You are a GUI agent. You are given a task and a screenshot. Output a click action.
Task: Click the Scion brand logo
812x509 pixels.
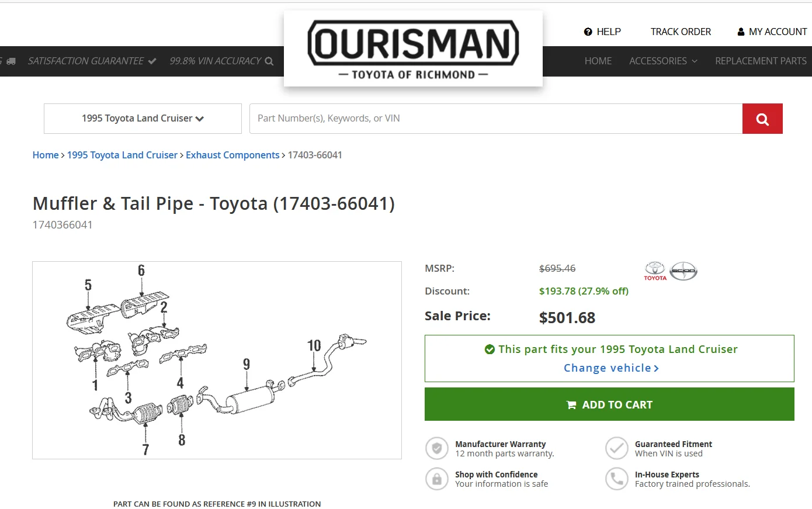(x=683, y=271)
